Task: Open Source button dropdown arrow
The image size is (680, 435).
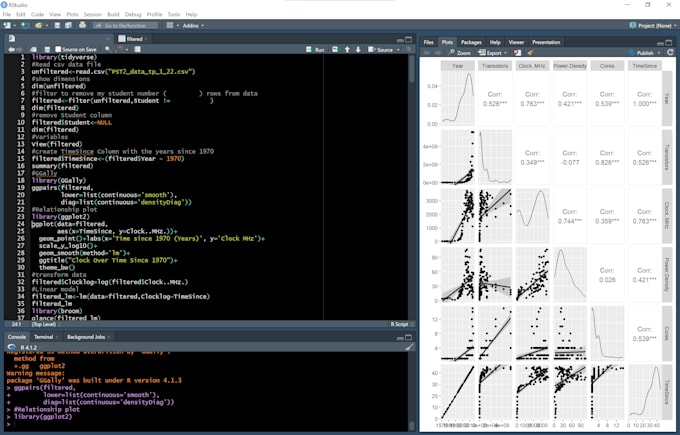Action: tap(398, 50)
